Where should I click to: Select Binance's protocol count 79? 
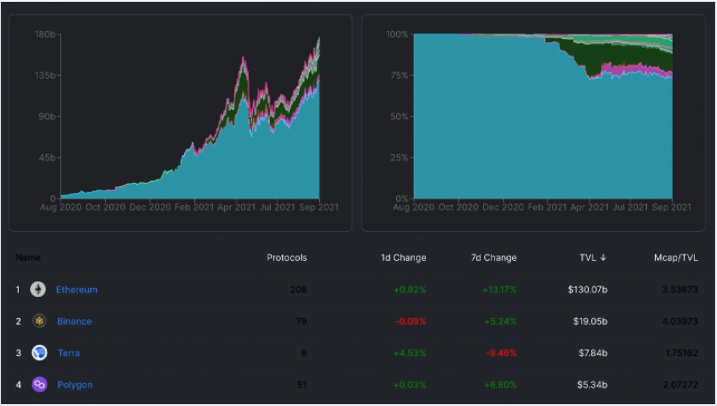(301, 321)
